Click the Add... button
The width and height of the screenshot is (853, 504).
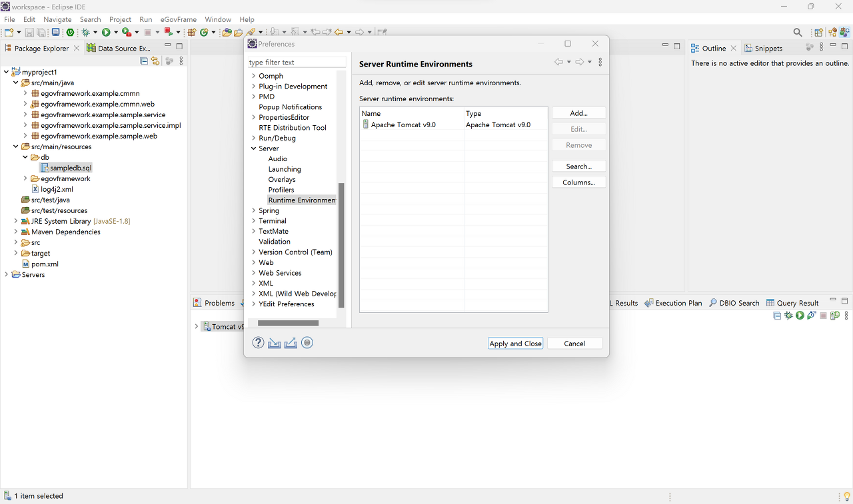[579, 113]
